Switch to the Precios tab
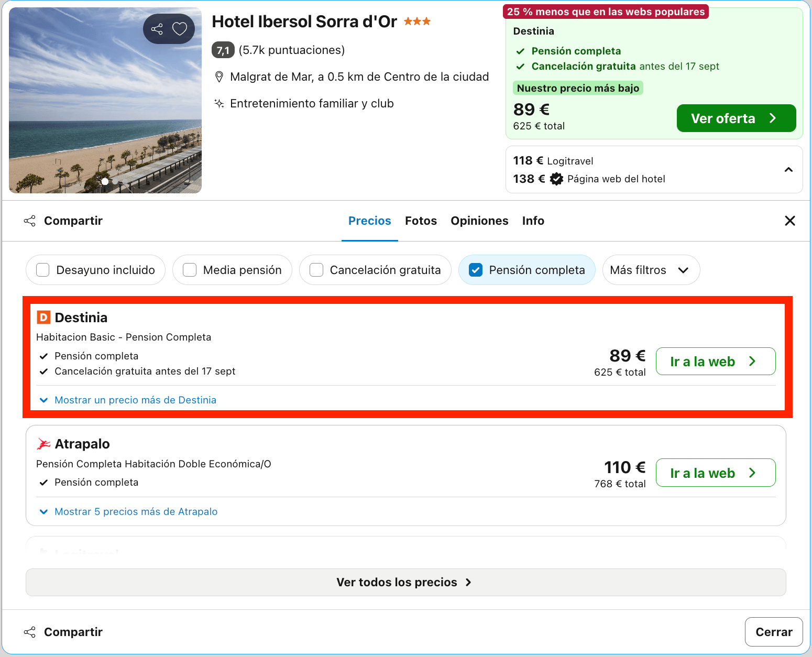This screenshot has height=657, width=812. pyautogui.click(x=370, y=221)
